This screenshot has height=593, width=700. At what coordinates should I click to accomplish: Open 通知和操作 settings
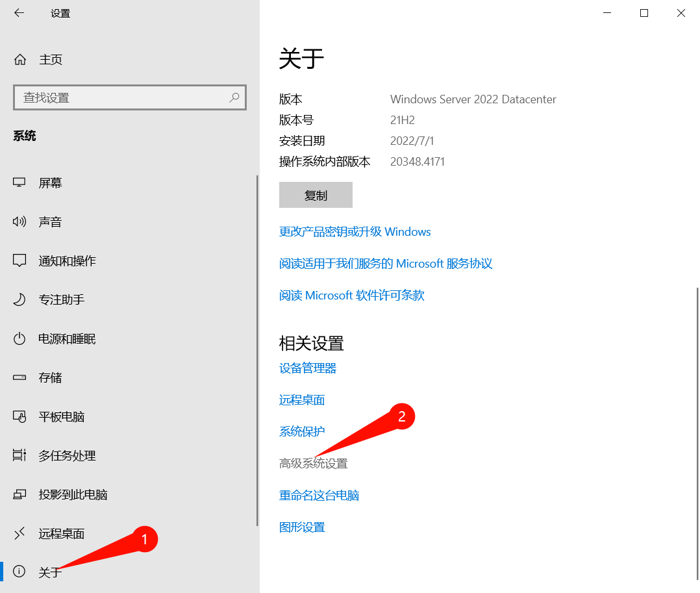point(67,260)
